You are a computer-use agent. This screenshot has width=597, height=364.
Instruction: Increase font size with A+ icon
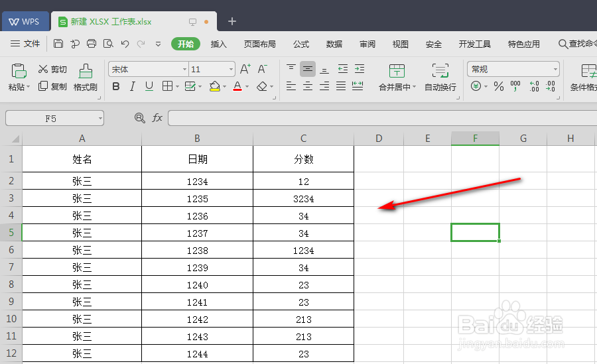point(245,69)
